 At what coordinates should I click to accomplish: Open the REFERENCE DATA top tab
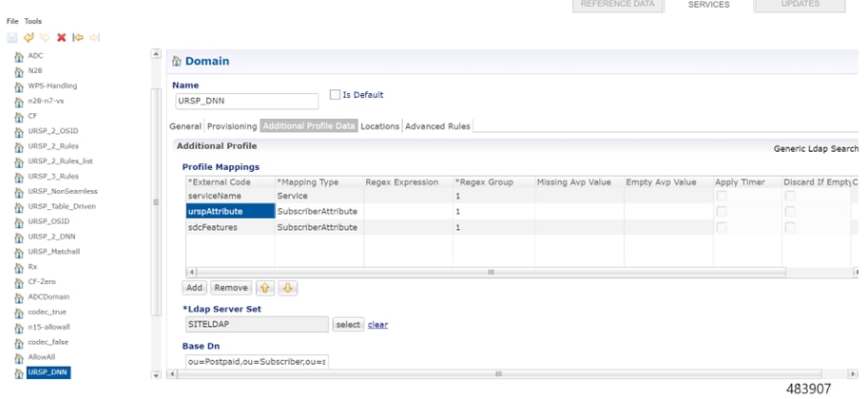[x=618, y=5]
